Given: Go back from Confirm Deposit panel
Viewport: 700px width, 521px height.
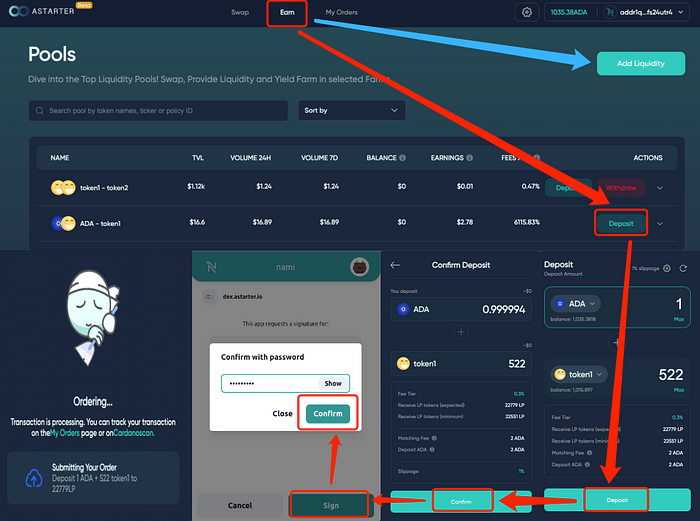Looking at the screenshot, I should tap(395, 265).
